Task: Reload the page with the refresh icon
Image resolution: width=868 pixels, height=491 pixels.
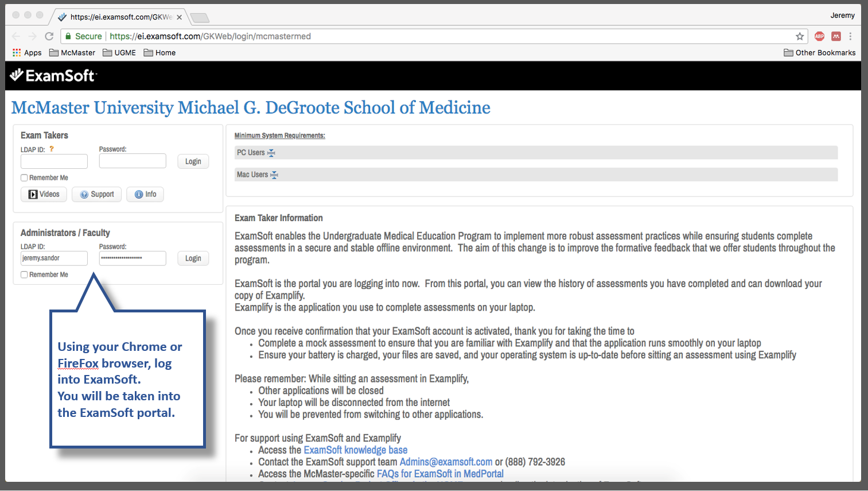Action: [49, 36]
